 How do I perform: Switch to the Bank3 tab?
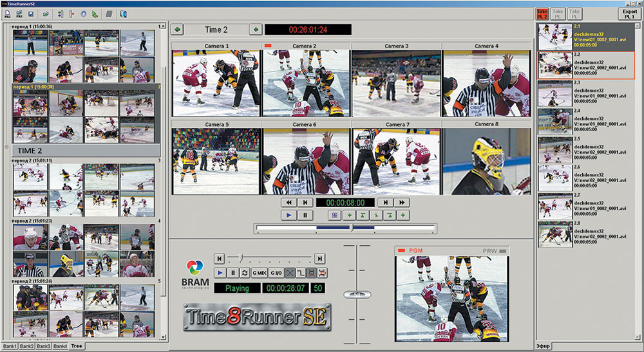click(x=44, y=346)
